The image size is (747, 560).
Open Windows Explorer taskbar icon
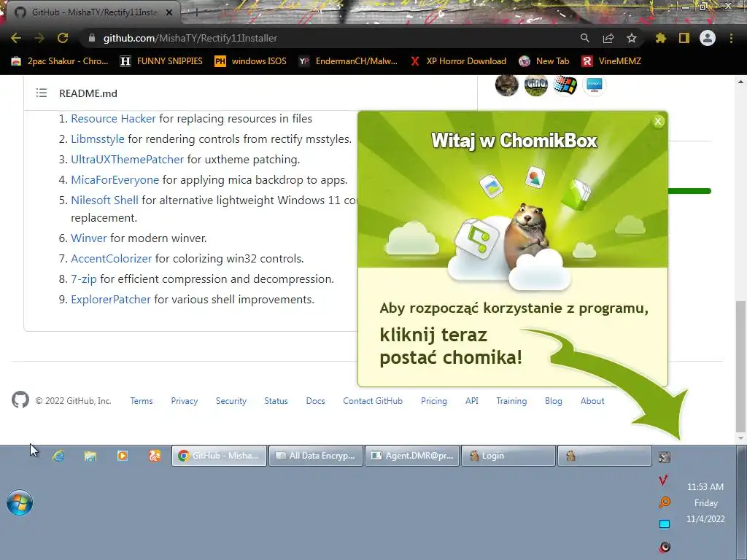click(90, 456)
